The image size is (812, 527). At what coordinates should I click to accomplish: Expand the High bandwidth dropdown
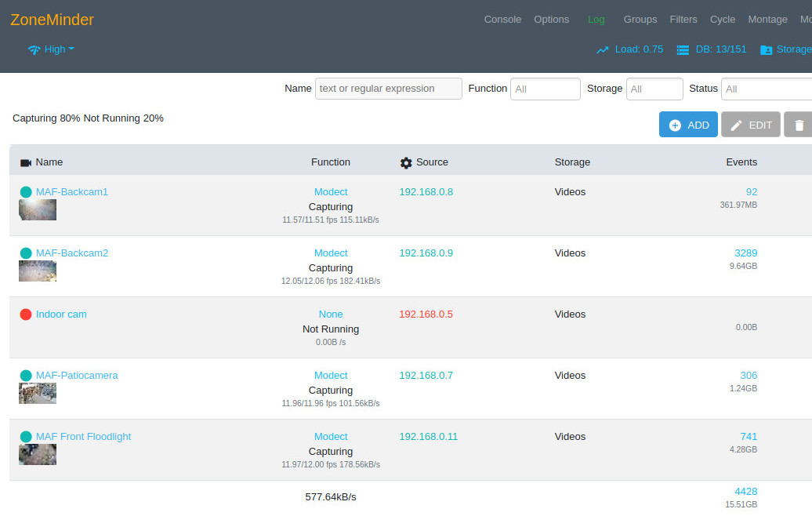pyautogui.click(x=59, y=49)
